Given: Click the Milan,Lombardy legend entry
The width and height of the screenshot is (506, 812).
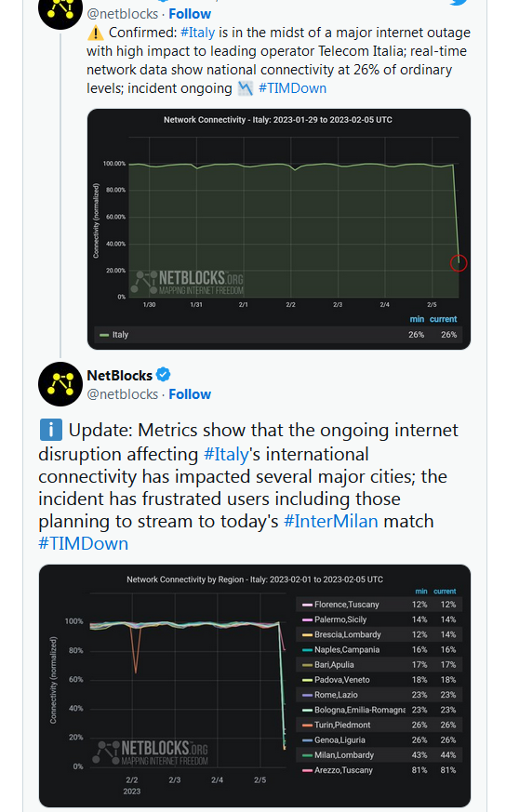Looking at the screenshot, I should click(x=344, y=755).
